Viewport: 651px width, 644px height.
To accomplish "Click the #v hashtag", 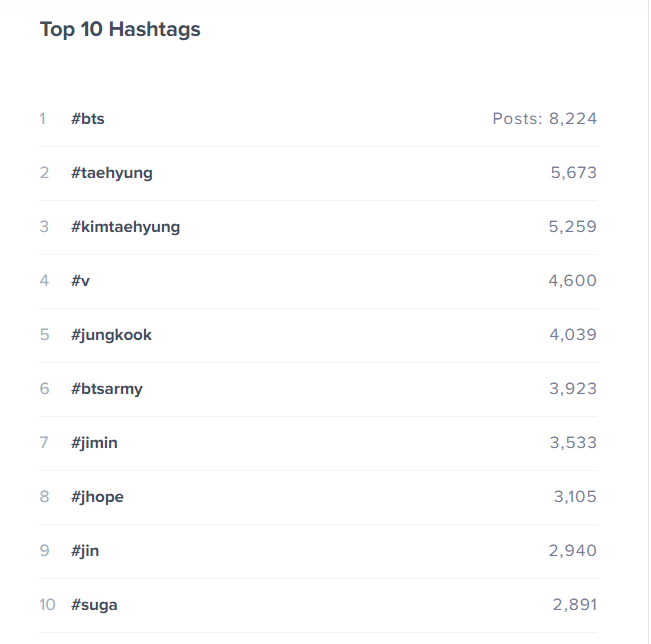I will 80,281.
